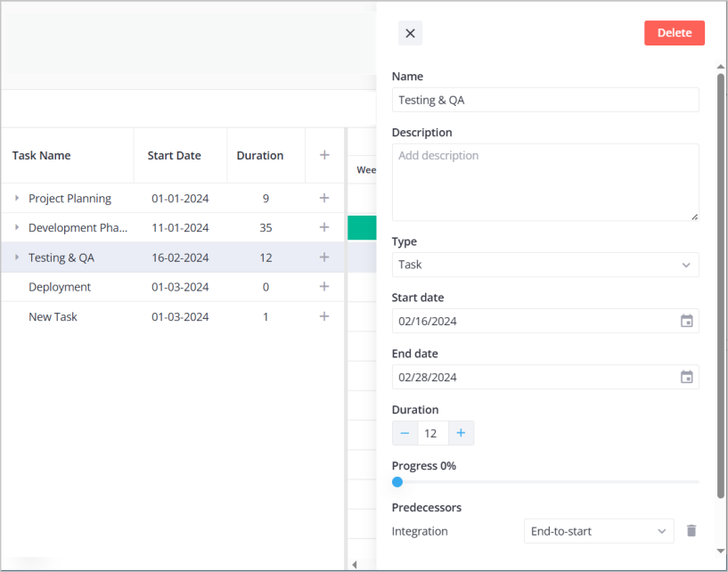
Task: Select the Deployment task row
Action: click(60, 287)
